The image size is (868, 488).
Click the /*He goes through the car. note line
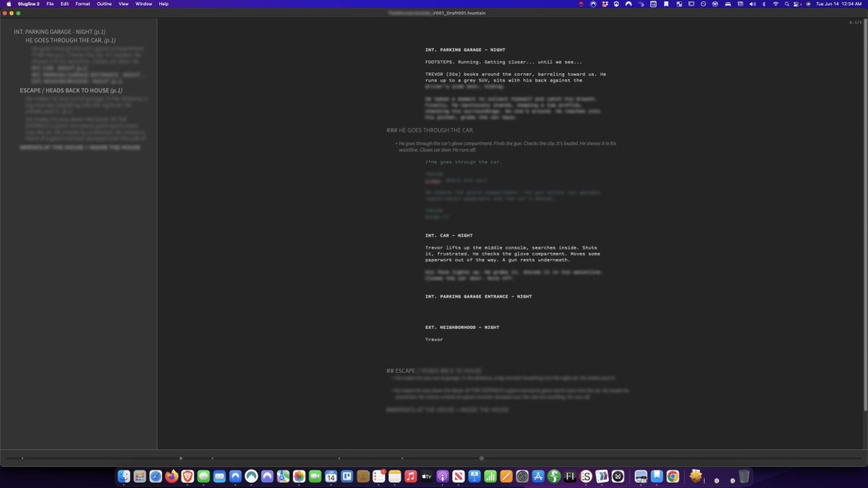pyautogui.click(x=463, y=162)
